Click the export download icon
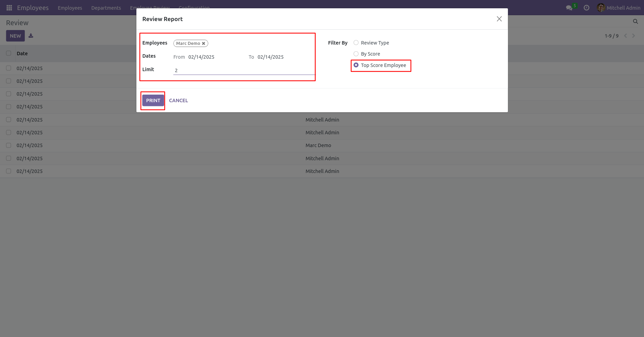Screen dimensions: 644x337 pyautogui.click(x=31, y=36)
